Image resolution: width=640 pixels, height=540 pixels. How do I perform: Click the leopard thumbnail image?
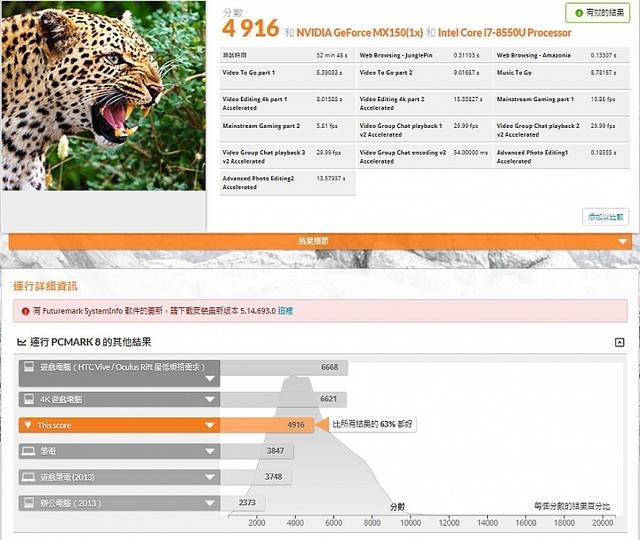(104, 96)
